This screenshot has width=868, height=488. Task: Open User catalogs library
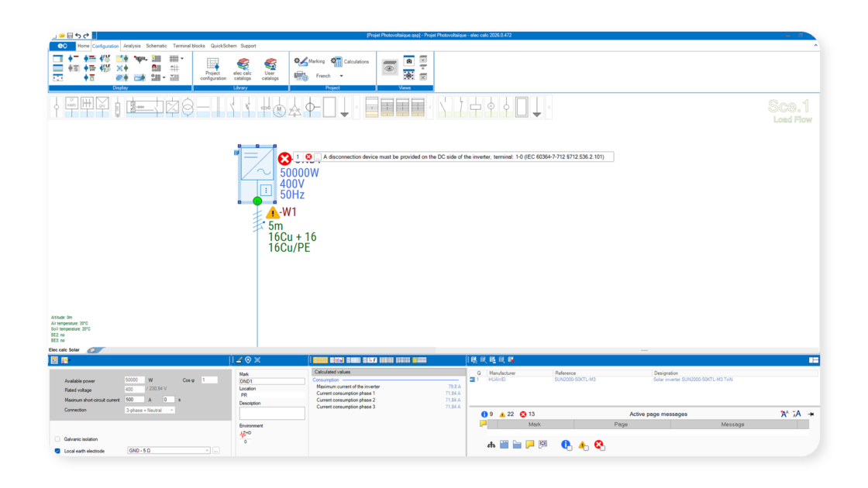tap(270, 67)
